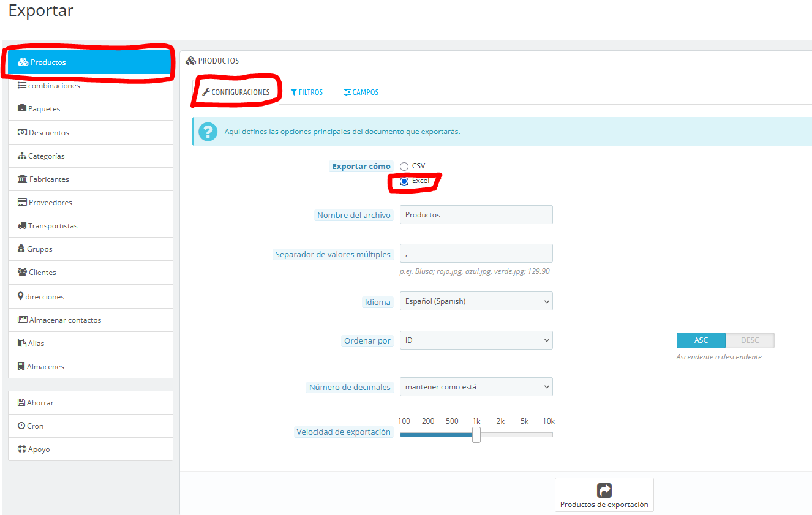812x515 pixels.
Task: Click the export speed slider handle
Action: 476,435
